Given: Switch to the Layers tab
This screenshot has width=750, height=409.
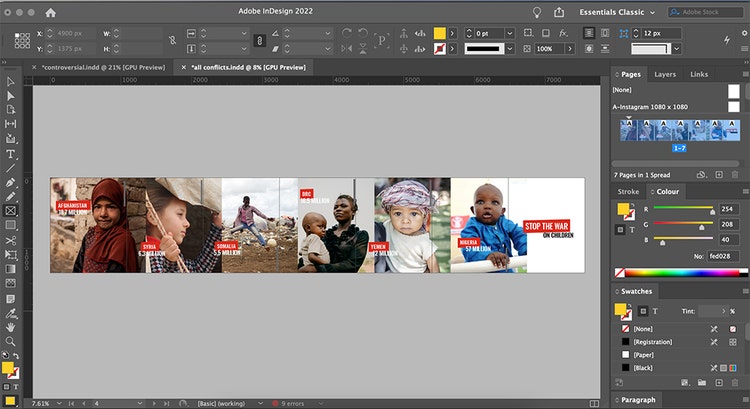Looking at the screenshot, I should 665,74.
